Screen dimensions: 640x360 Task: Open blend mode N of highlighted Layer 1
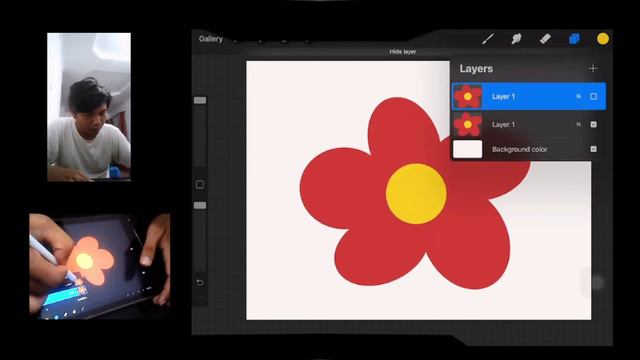(x=578, y=96)
